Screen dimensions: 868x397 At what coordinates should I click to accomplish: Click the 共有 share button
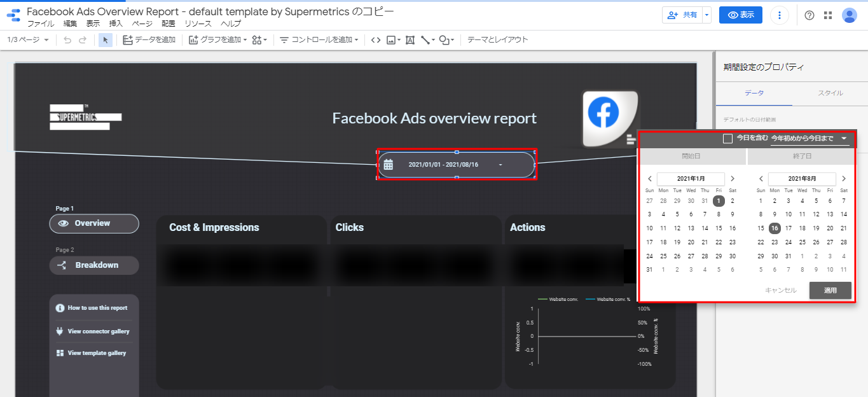682,15
